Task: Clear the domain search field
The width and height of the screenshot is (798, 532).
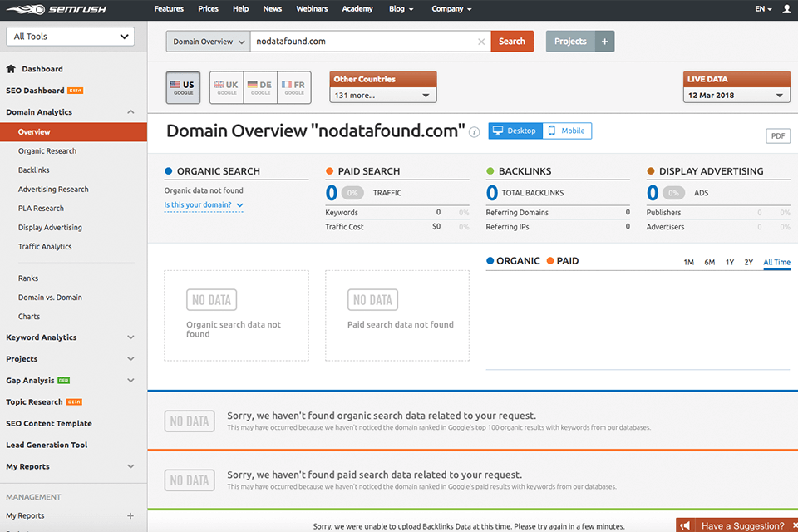Action: (481, 42)
